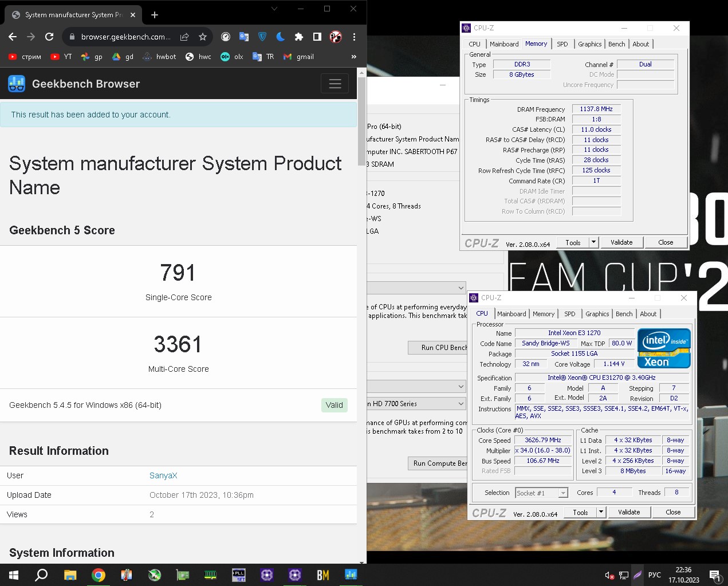Image resolution: width=728 pixels, height=586 pixels.
Task: Open PLL SET app in taskbar
Action: coord(239,575)
